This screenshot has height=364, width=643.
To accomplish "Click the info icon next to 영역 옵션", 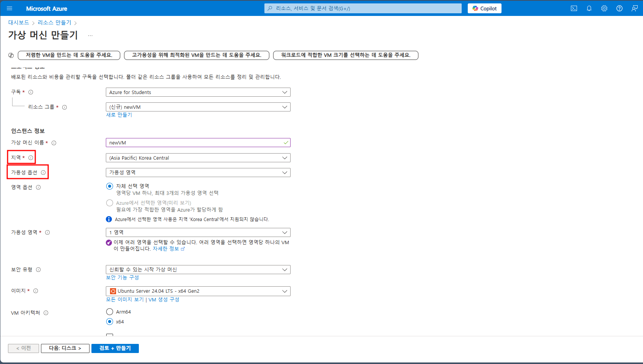I will (x=38, y=187).
